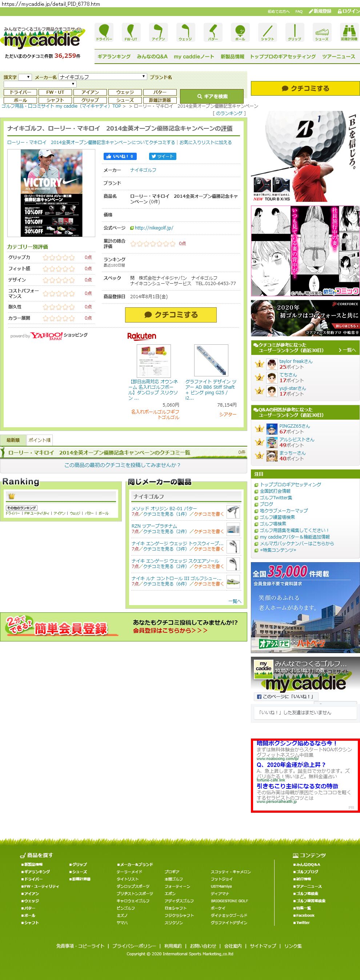Open the Wedge category icon
360x980 pixels.
click(x=185, y=32)
